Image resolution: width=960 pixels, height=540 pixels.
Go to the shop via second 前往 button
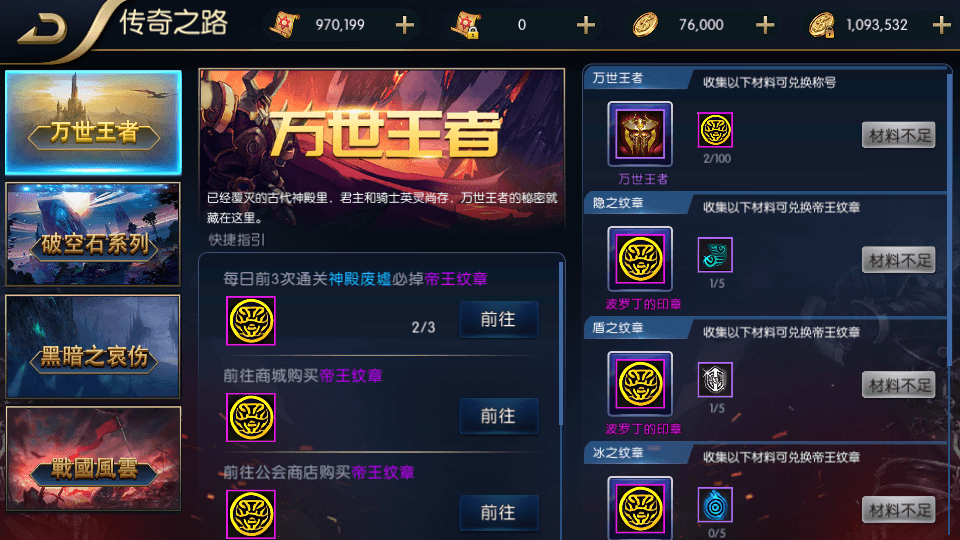click(499, 416)
